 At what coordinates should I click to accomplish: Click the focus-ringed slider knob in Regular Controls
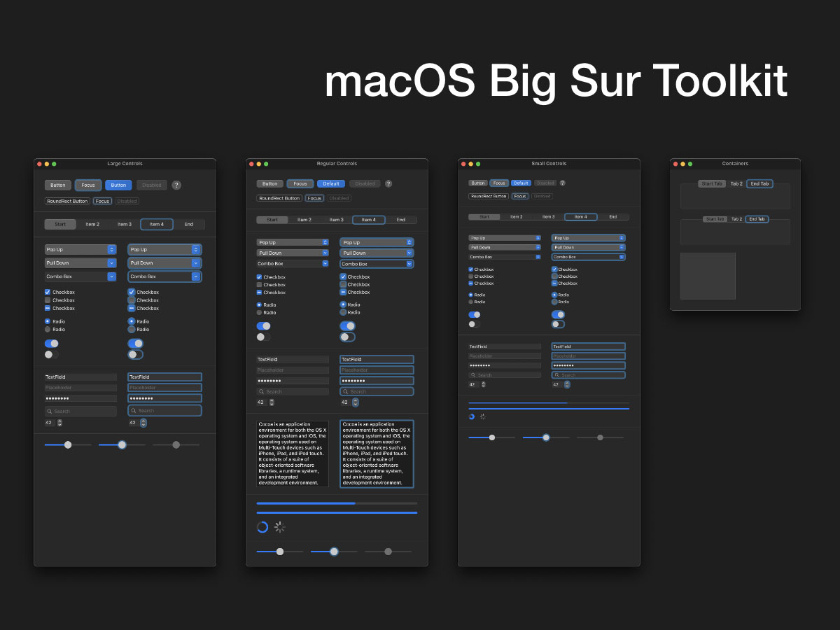(334, 552)
